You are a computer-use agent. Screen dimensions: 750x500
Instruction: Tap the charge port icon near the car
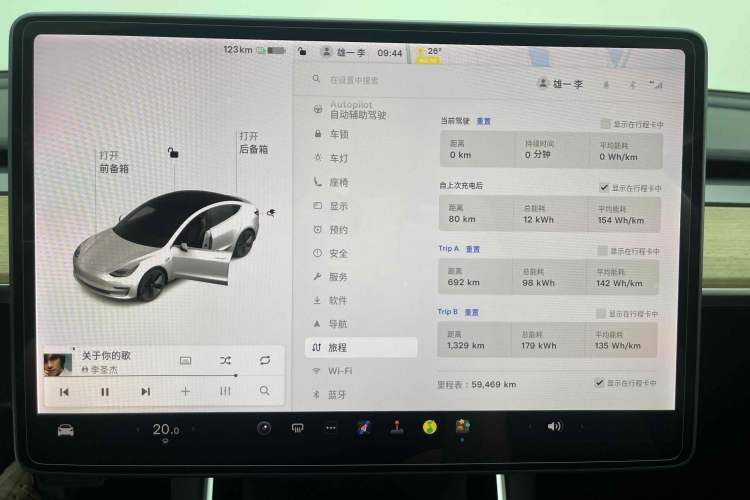click(271, 212)
